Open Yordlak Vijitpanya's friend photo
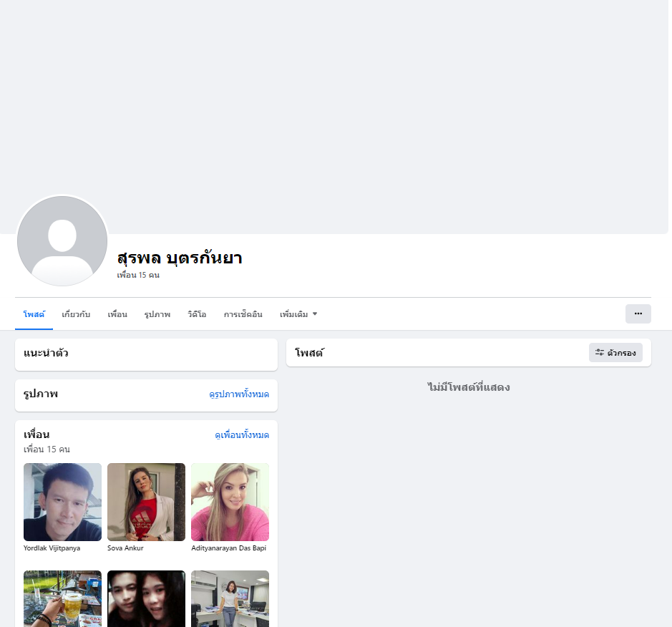Screen dimensions: 672x627 click(x=62, y=502)
